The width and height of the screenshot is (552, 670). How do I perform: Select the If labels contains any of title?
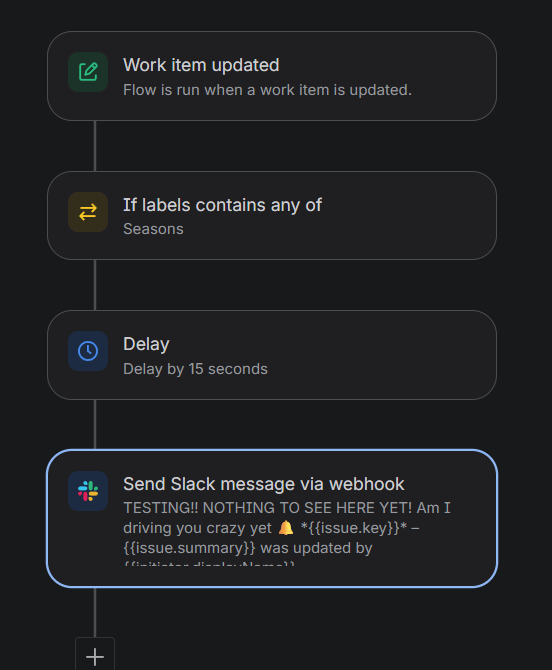(223, 205)
